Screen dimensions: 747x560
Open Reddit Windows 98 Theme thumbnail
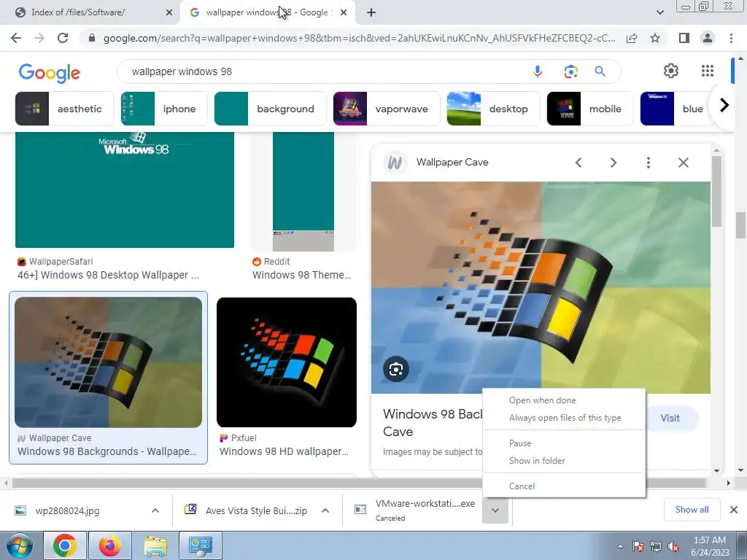[303, 192]
